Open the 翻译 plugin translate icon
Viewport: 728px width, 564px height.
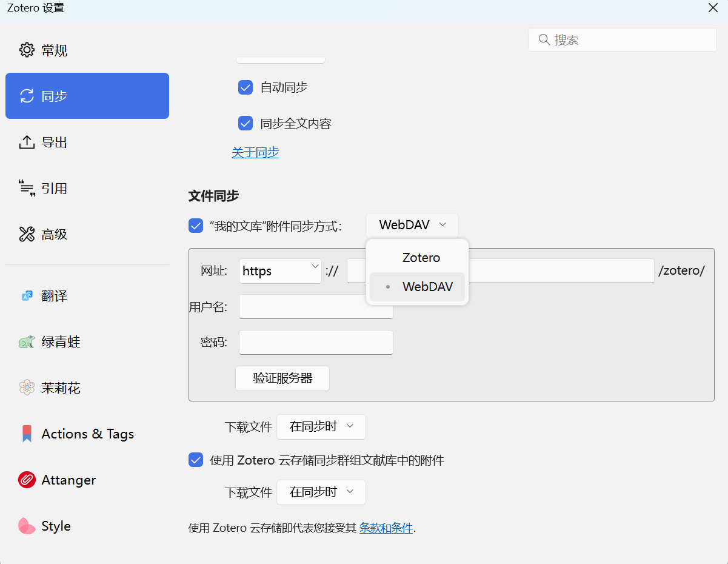pyautogui.click(x=27, y=296)
